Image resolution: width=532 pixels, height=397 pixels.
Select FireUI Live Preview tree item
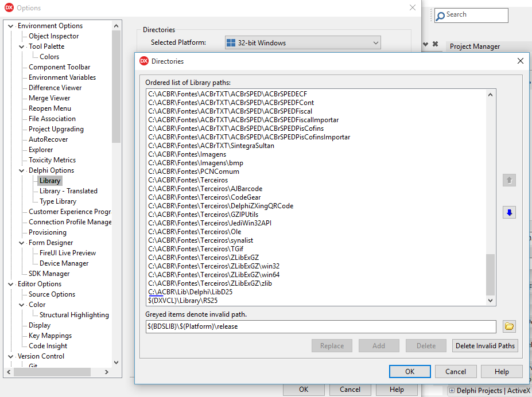pyautogui.click(x=68, y=253)
